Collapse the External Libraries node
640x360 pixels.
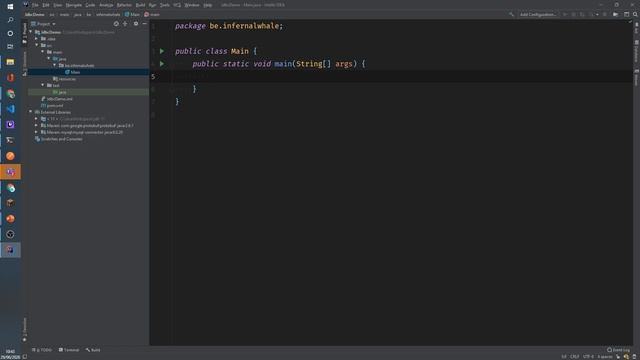(31, 112)
